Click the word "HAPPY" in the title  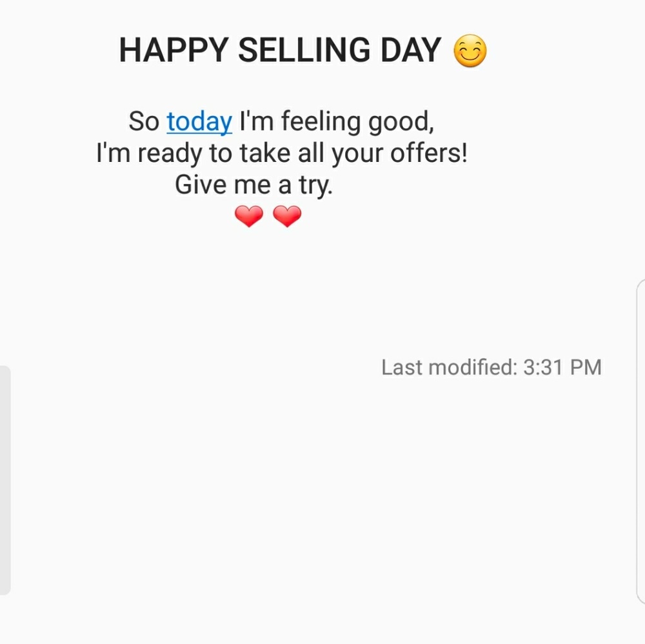[x=174, y=50]
